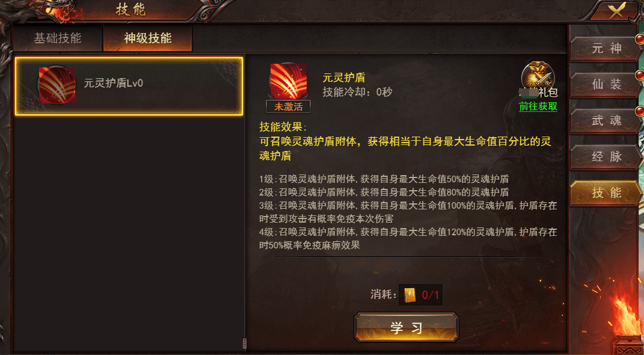Image resolution: width=644 pixels, height=355 pixels.
Task: Click the skill list scrollbar handle
Action: point(245,343)
